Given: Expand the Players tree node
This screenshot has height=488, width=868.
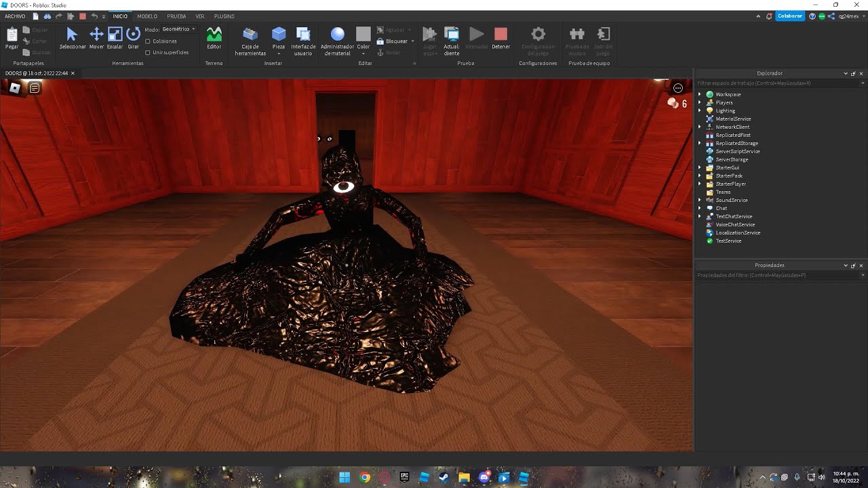Looking at the screenshot, I should point(700,102).
